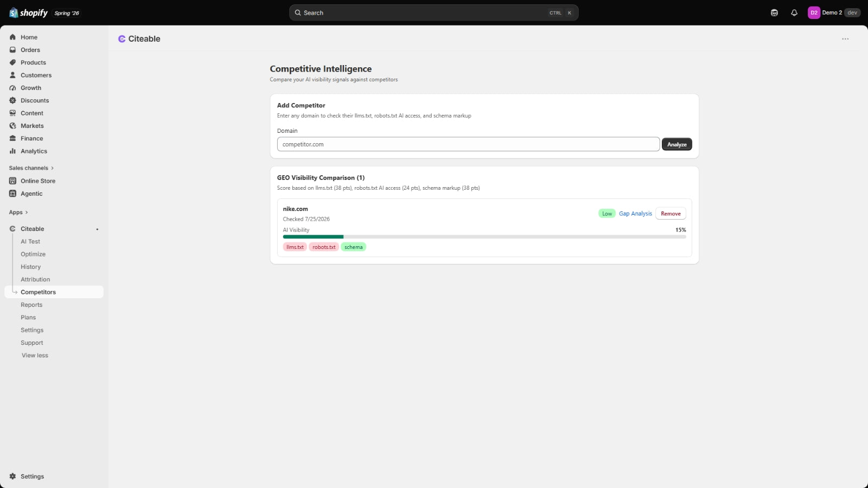Viewport: 868px width, 488px height.
Task: Click the AI Visibility progress bar
Action: click(484, 237)
